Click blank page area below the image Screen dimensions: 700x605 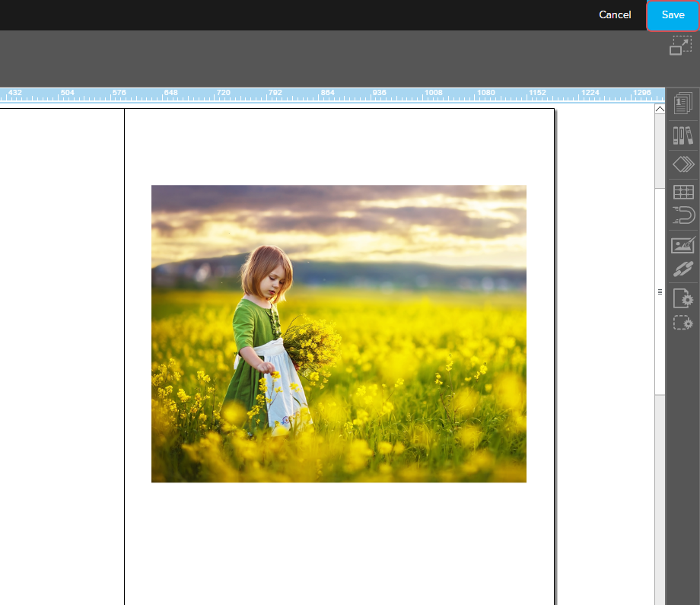click(x=339, y=540)
